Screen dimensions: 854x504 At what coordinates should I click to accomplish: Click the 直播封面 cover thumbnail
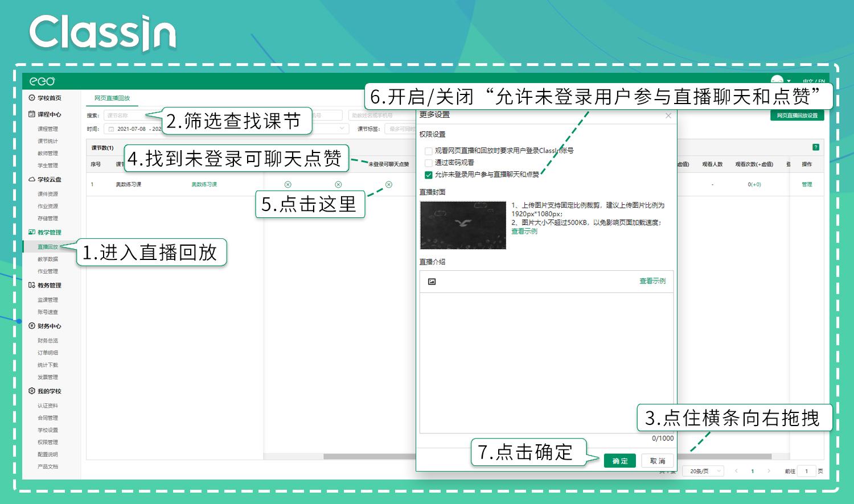(x=463, y=225)
